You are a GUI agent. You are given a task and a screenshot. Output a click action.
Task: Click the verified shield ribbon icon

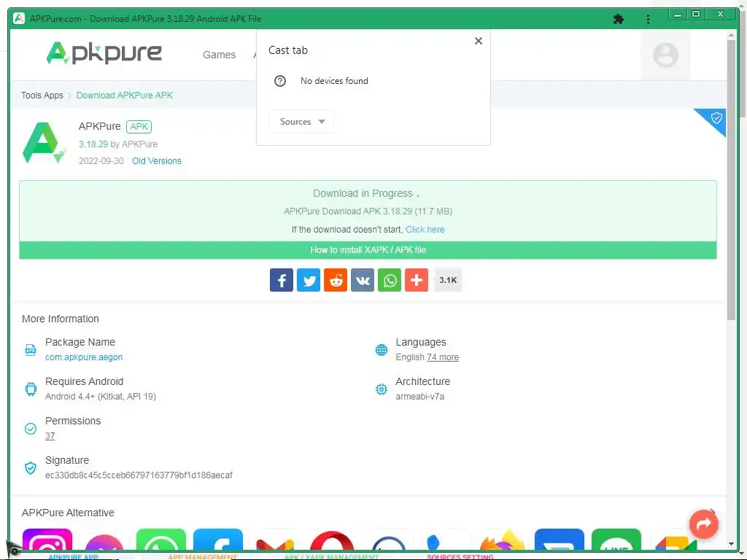[x=716, y=118]
